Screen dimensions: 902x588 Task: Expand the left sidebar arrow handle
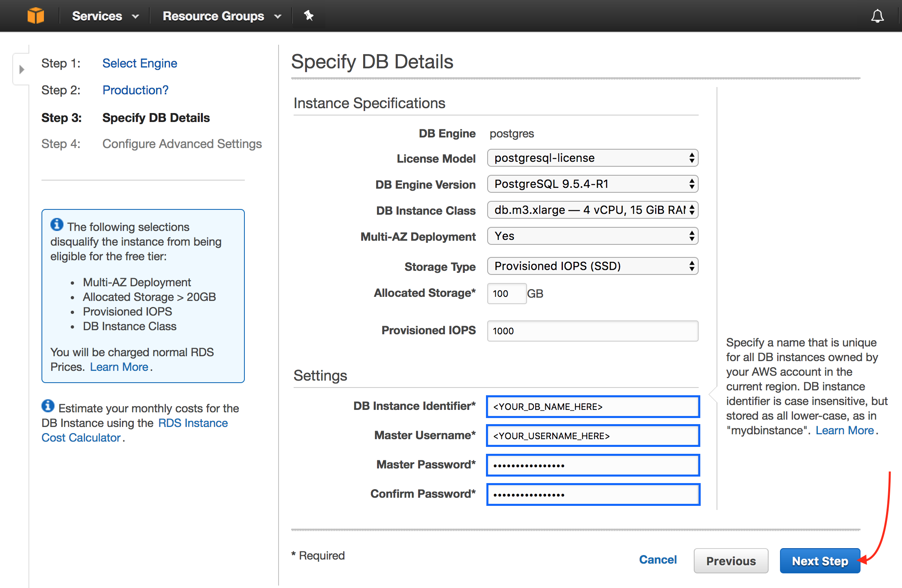[22, 70]
